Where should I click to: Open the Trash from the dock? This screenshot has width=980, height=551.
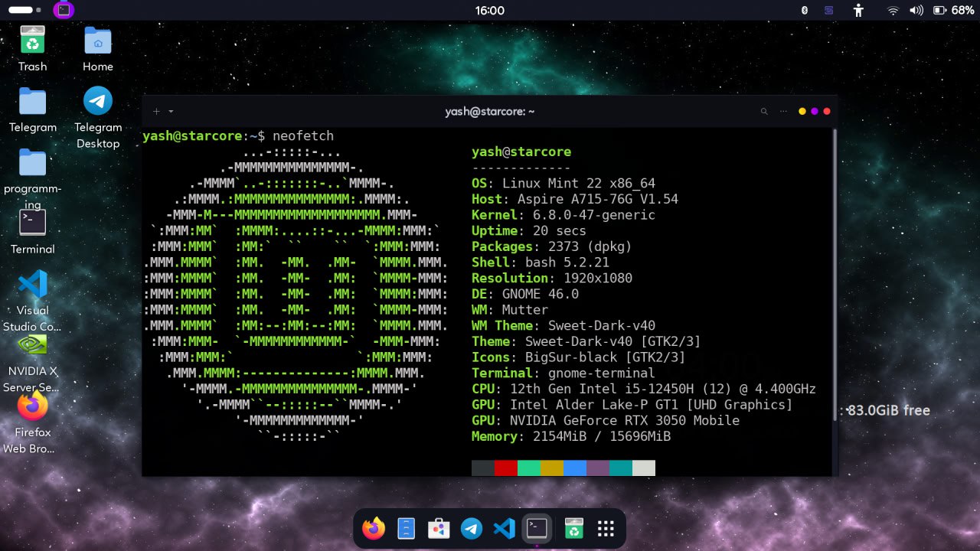tap(573, 528)
